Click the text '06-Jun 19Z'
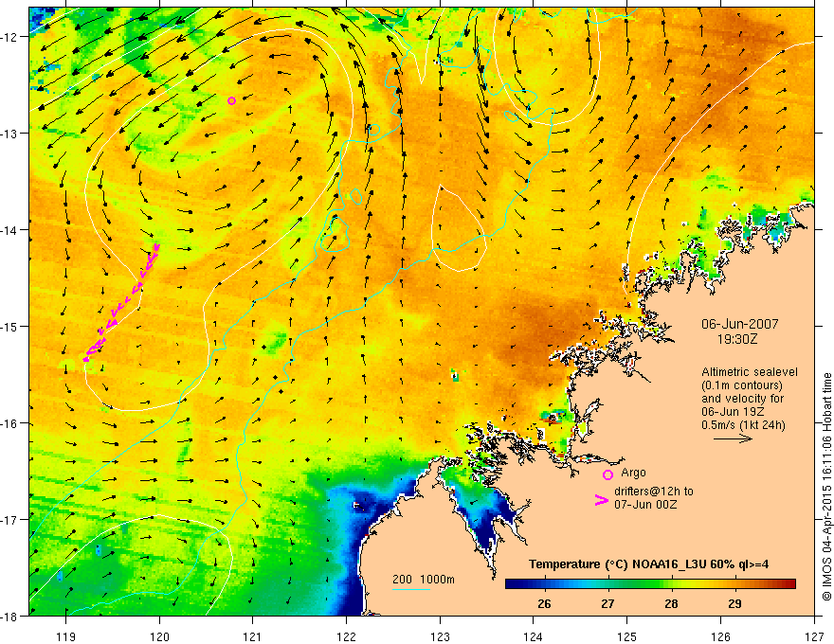 point(731,412)
